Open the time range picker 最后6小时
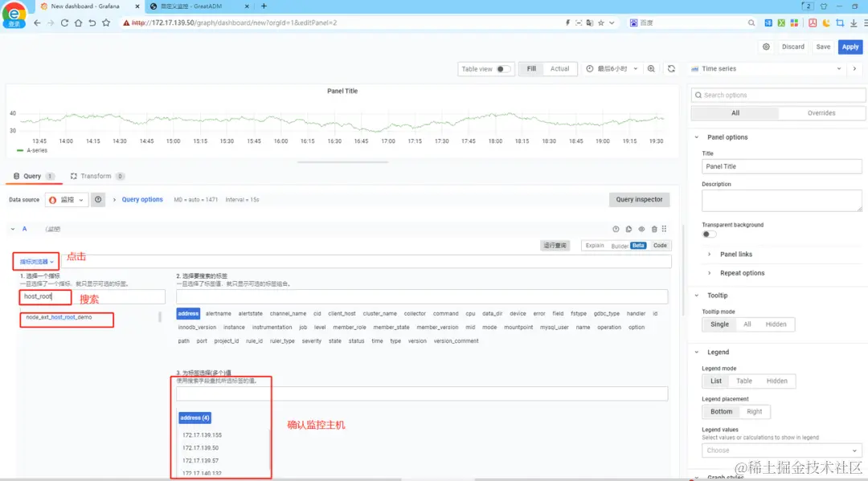The width and height of the screenshot is (868, 481). [612, 68]
